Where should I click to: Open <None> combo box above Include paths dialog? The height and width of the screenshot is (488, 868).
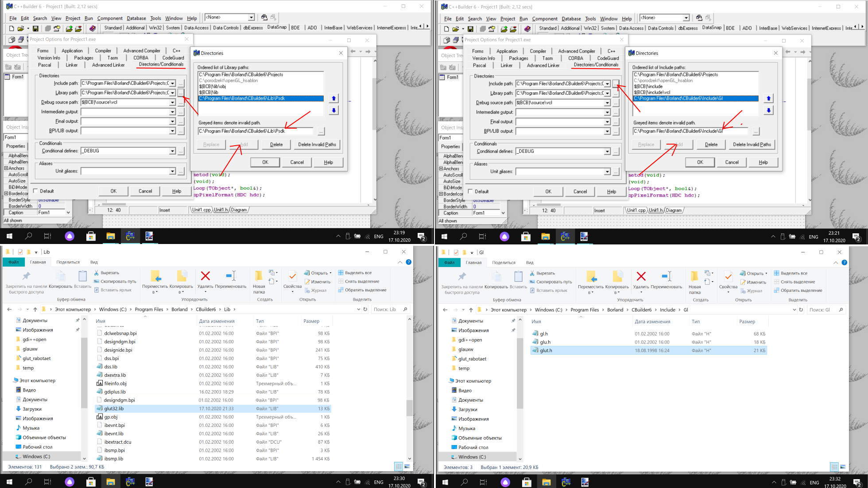(x=664, y=18)
